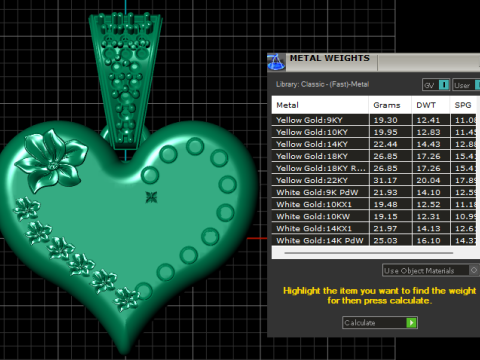The height and width of the screenshot is (360, 480).
Task: Select the Yellow Gold:22KY row
Action: [374, 180]
